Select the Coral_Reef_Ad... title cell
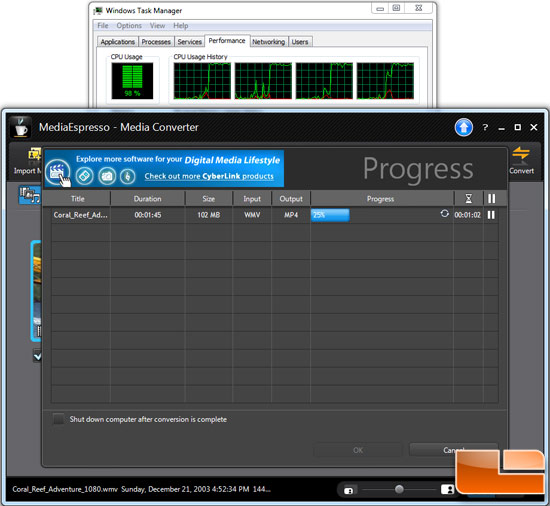The width and height of the screenshot is (550, 506). pyautogui.click(x=80, y=215)
